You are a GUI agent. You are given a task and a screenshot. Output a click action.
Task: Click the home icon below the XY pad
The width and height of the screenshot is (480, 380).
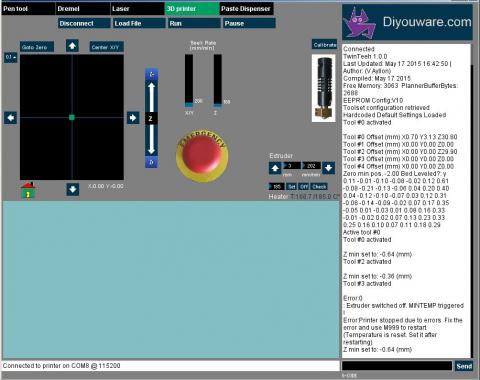tap(28, 190)
